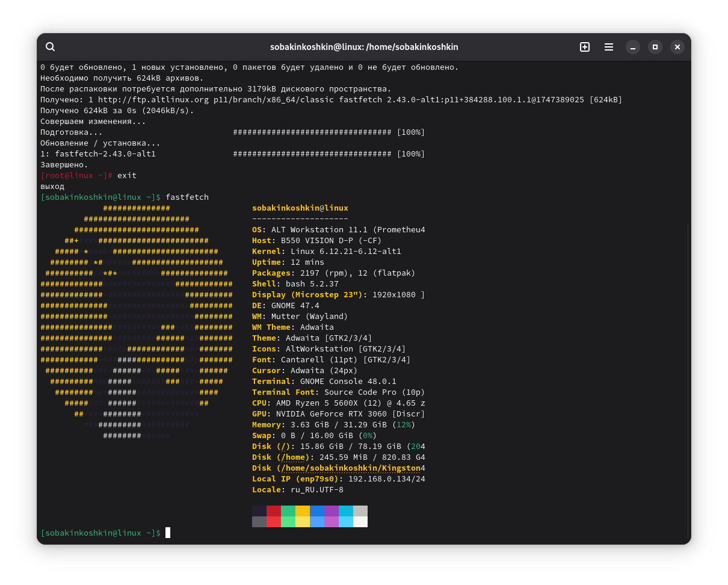Click the exit command after root prompt
Viewport: 728px width, 585px height.
127,176
